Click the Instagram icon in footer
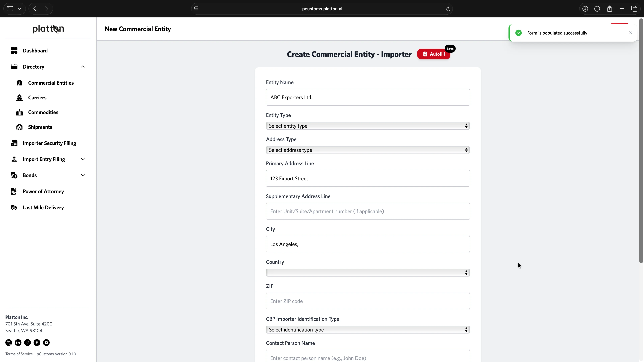The width and height of the screenshot is (644, 362). point(28,343)
